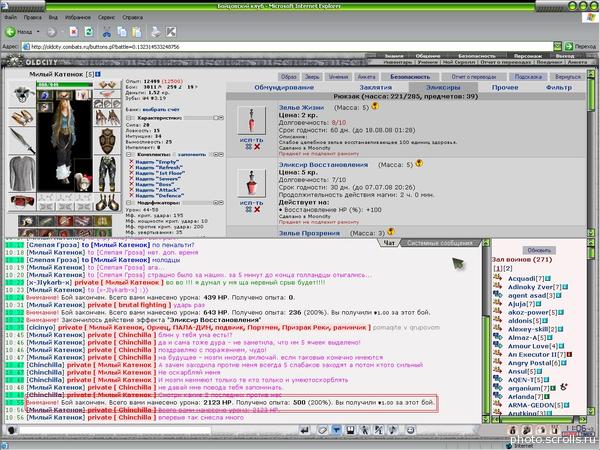Click the Зелье Прозрения item link
Viewport: 600px width, 450px height.
pos(309,233)
